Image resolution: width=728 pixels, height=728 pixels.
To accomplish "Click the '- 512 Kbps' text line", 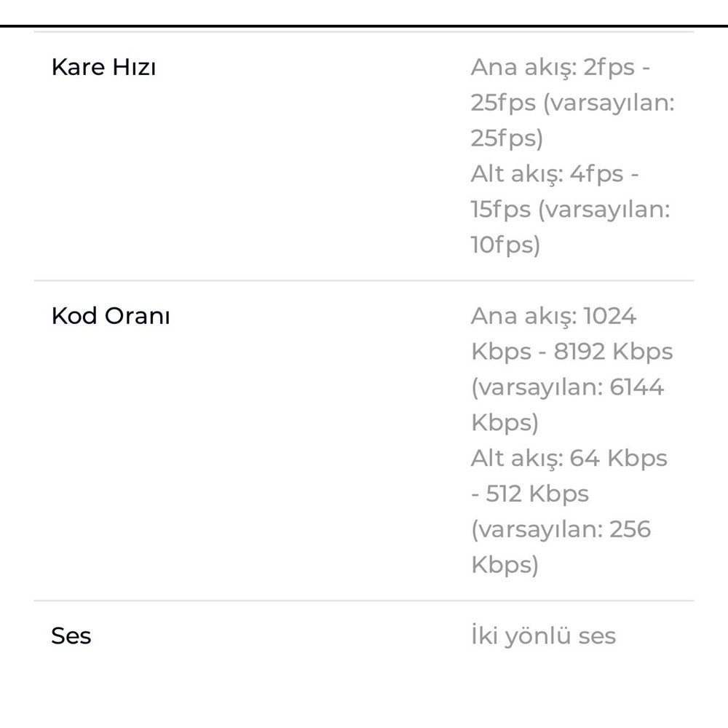I will 529,494.
